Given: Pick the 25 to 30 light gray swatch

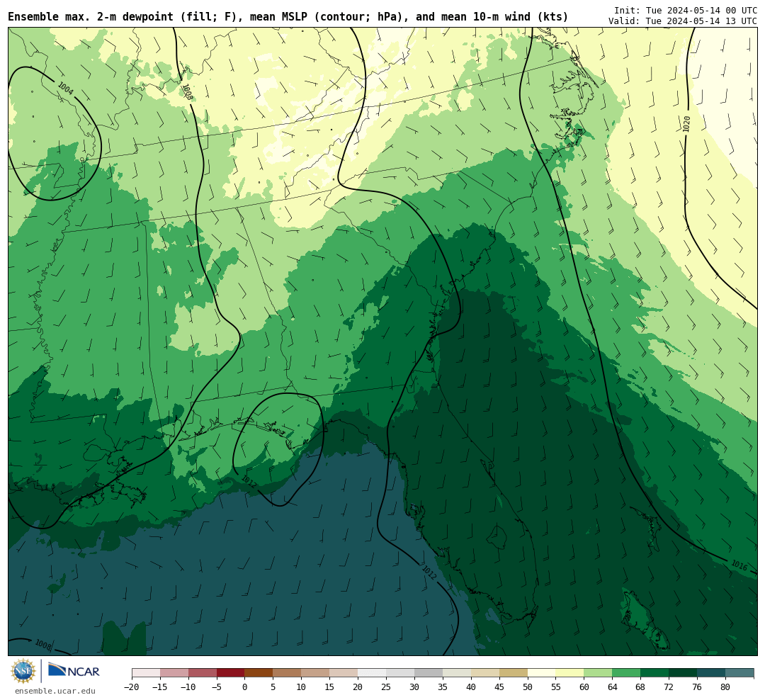Looking at the screenshot, I should coord(400,673).
